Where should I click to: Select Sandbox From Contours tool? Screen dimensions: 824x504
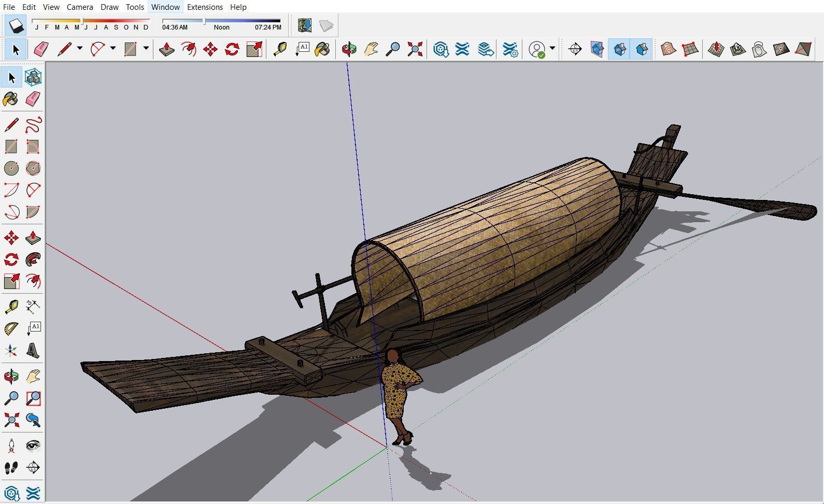(668, 49)
